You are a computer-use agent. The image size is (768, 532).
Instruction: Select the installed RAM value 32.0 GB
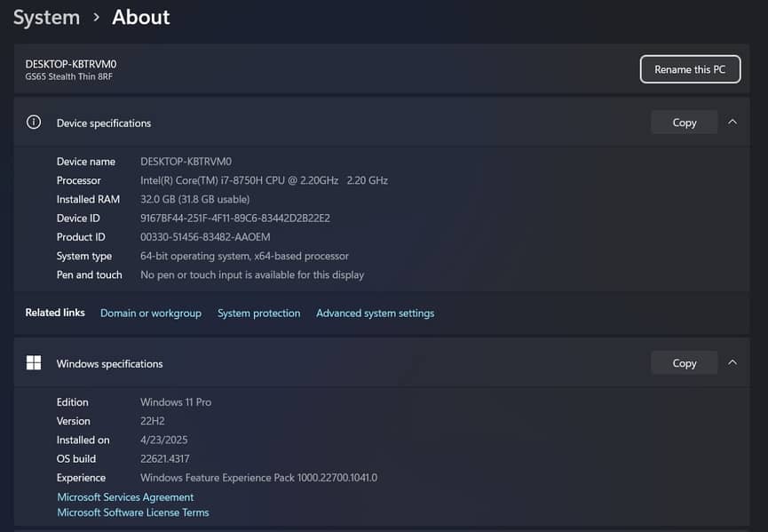[x=195, y=199]
